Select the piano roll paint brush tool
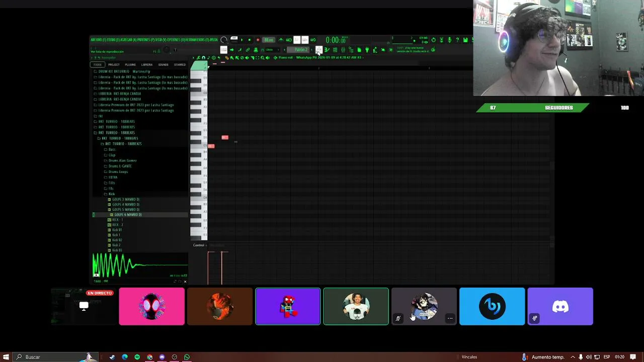Screen dimensions: 644x362 pyautogui.click(x=231, y=57)
